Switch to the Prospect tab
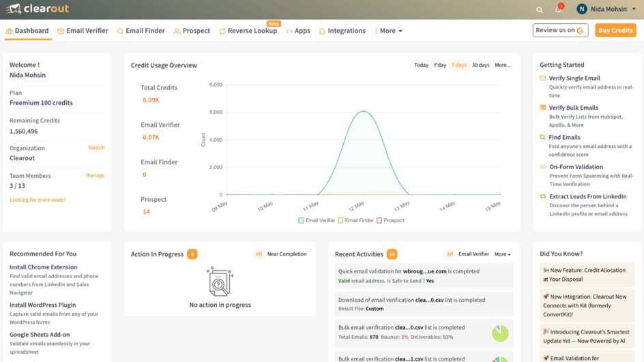This screenshot has width=644, height=362. 192,31
